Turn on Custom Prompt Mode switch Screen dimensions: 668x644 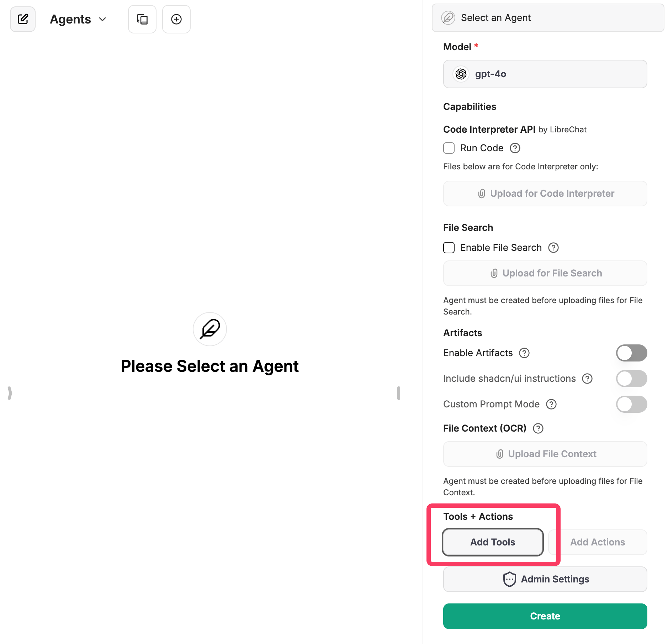tap(631, 404)
